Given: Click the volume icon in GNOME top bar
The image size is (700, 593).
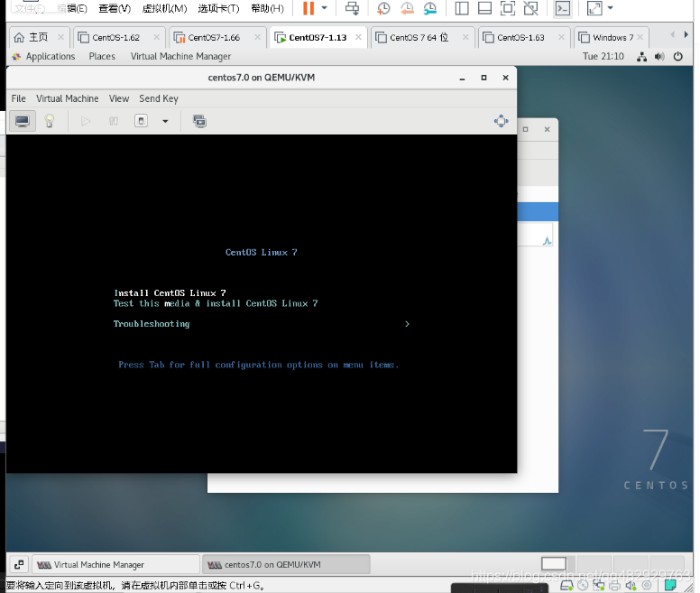Looking at the screenshot, I should [x=659, y=57].
